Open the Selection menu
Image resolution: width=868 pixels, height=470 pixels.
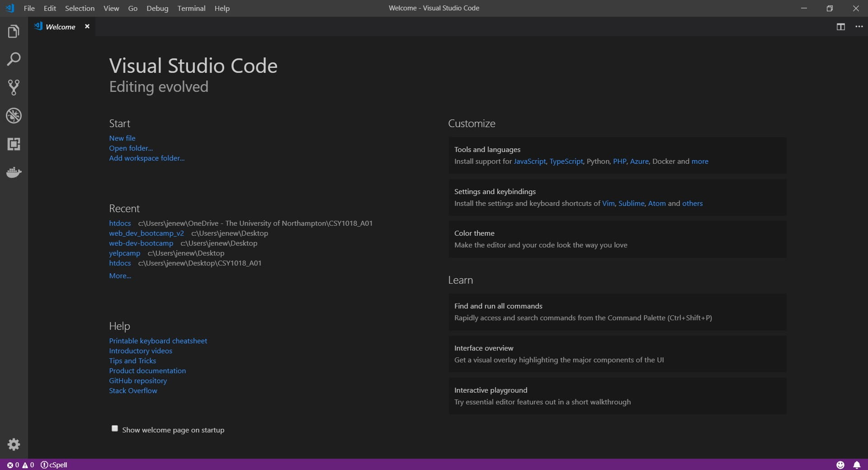[80, 8]
